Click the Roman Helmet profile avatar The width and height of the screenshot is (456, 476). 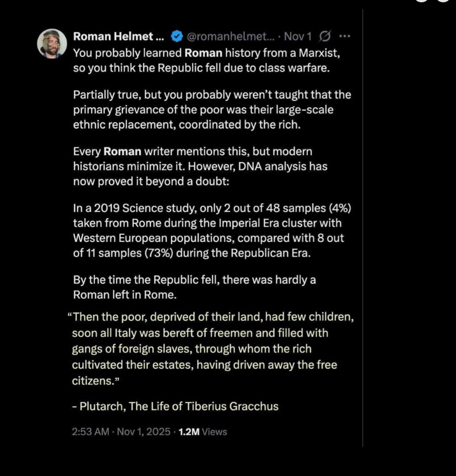point(52,43)
